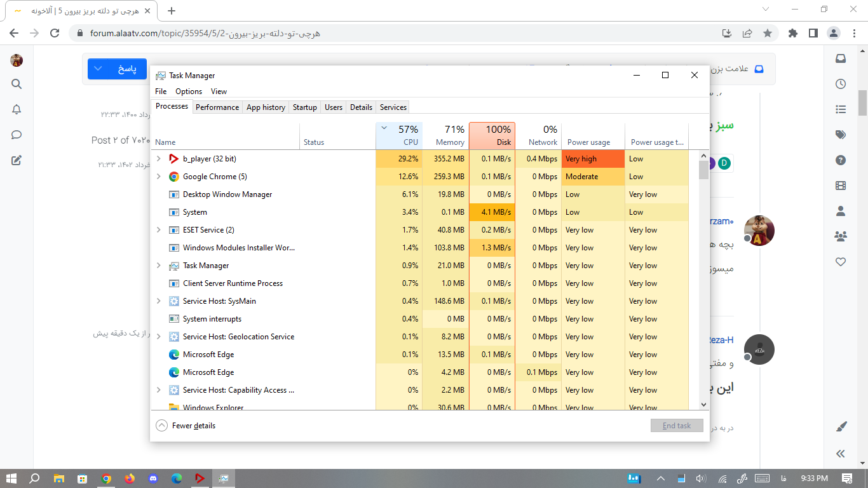Sort by the Power usage column
The height and width of the screenshot is (488, 868).
pos(593,136)
